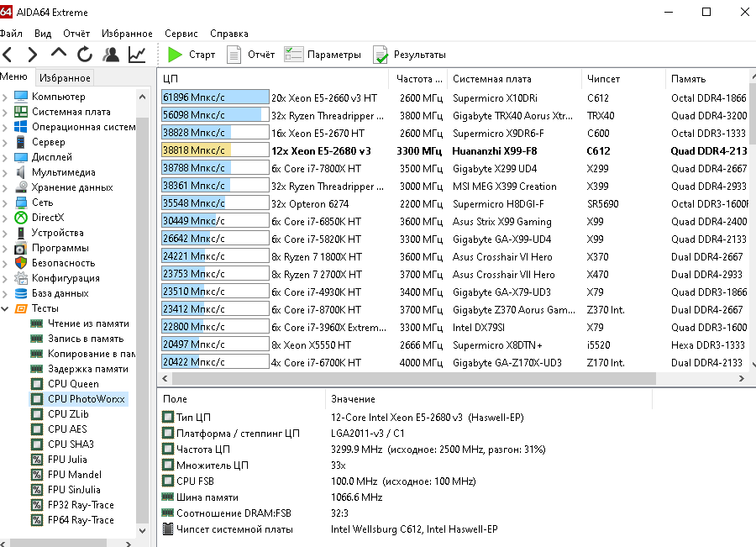756x547 pixels.
Task: Click the Windows logo for Операционная система
Action: tap(21, 127)
